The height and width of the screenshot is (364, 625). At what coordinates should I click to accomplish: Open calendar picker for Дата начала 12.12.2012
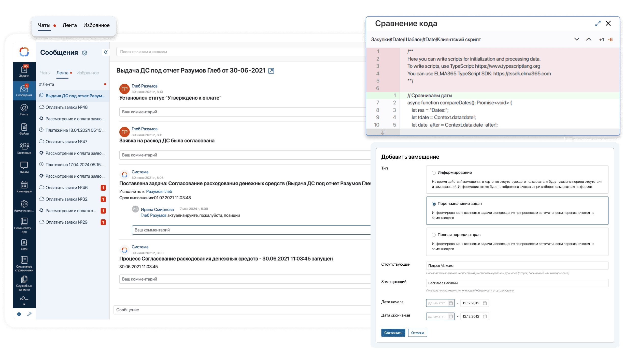(485, 303)
